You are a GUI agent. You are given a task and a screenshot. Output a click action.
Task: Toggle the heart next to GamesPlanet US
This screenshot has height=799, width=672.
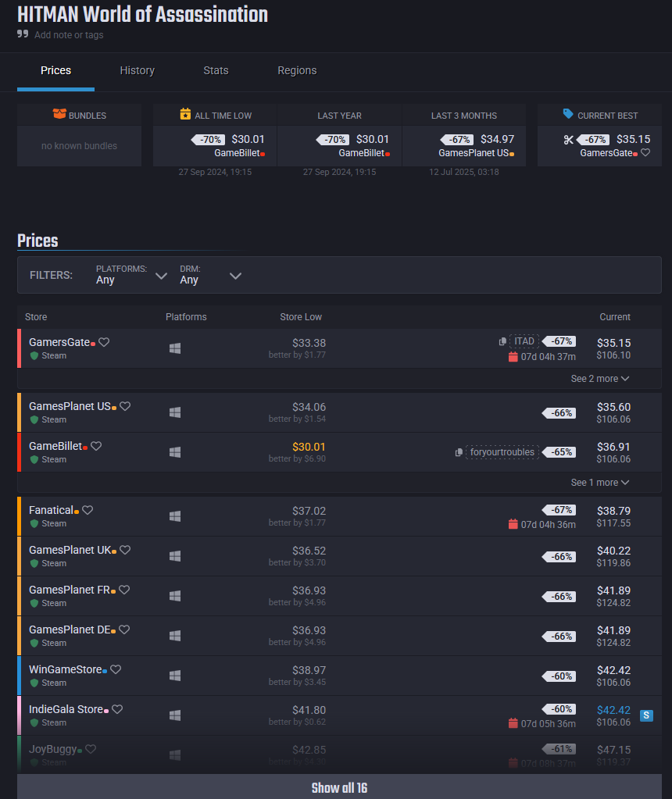pyautogui.click(x=125, y=406)
